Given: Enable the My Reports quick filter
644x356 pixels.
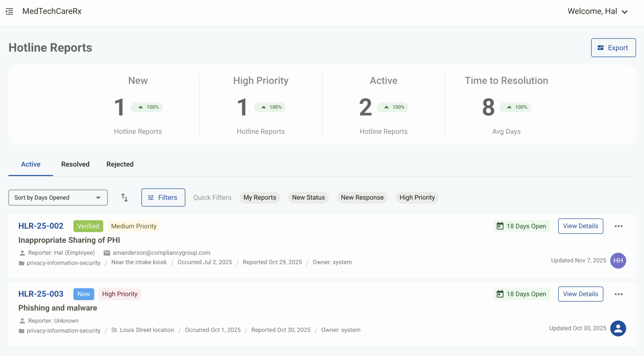Looking at the screenshot, I should [259, 197].
